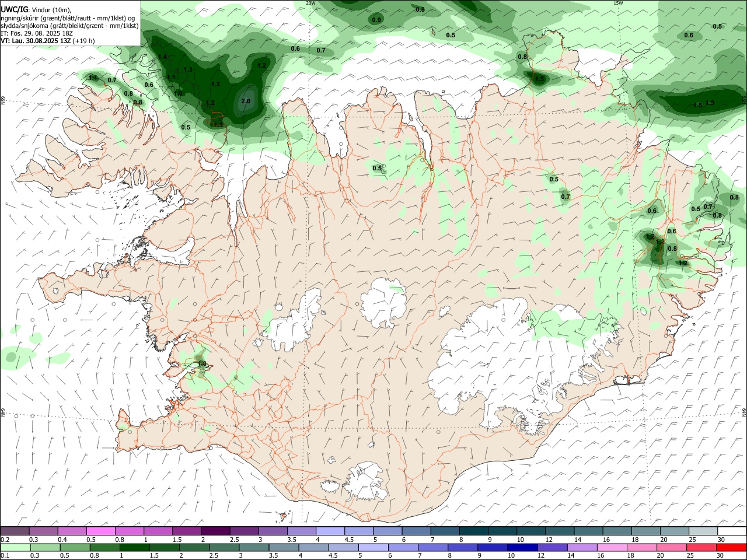Screen dimensions: 747x560
Task: Click the 'IT: Fös. 29. 08. 2025 18Z' line
Action: 37,33
